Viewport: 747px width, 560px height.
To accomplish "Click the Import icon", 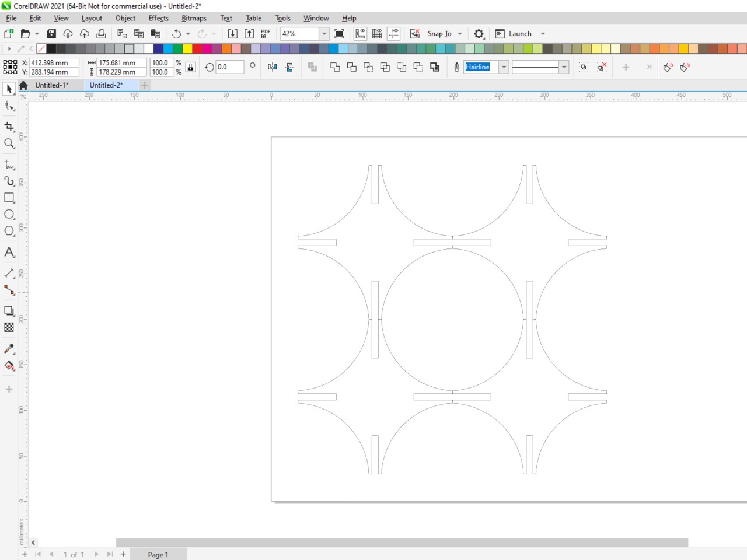I will point(232,34).
